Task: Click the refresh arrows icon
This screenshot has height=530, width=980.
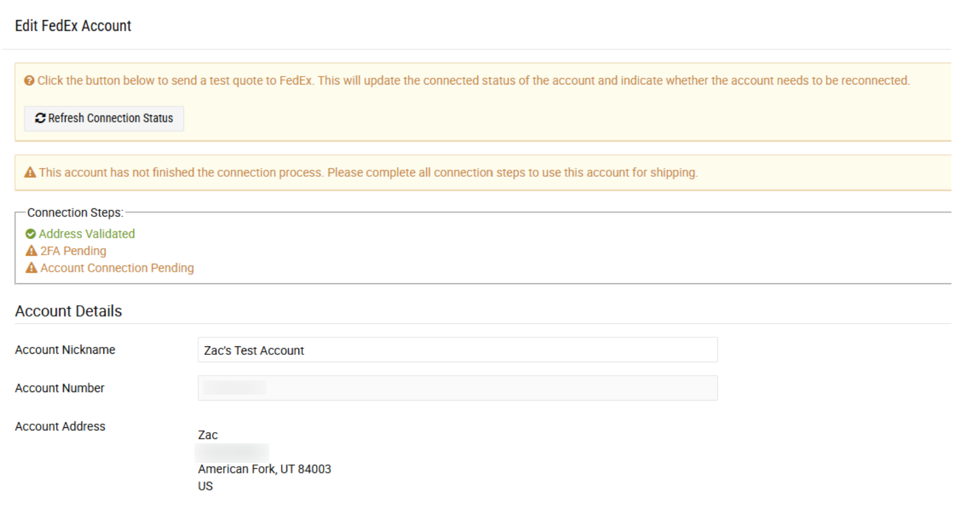Action: 40,119
